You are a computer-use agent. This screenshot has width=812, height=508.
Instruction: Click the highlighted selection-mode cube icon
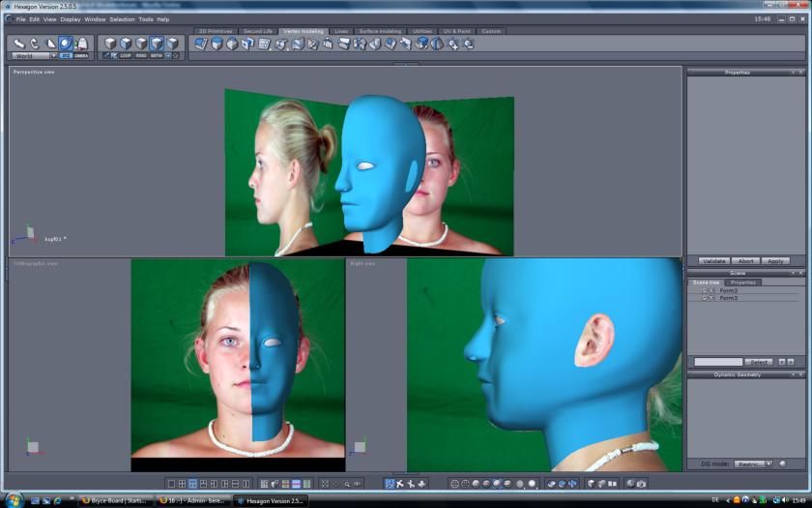pyautogui.click(x=157, y=43)
